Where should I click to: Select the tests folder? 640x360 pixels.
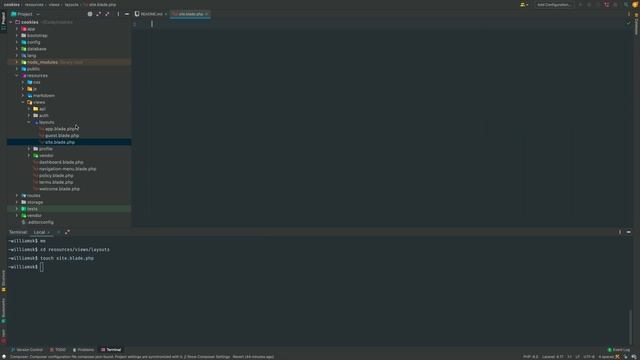point(32,209)
